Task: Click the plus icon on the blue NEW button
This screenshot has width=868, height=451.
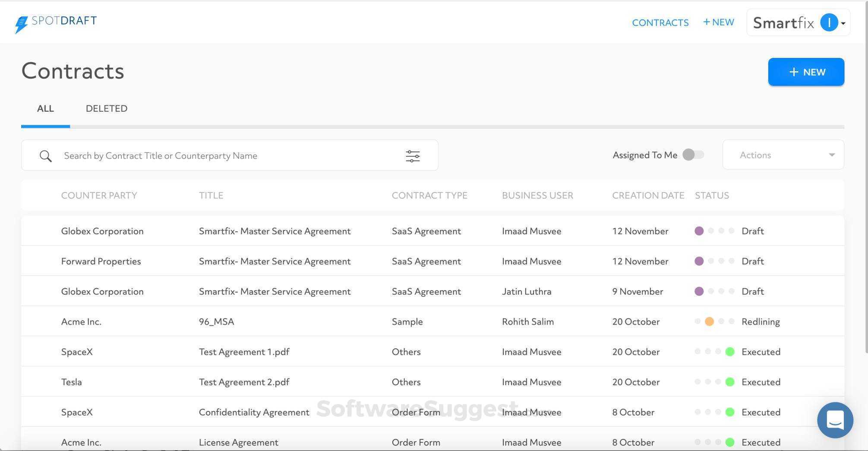Action: point(793,72)
